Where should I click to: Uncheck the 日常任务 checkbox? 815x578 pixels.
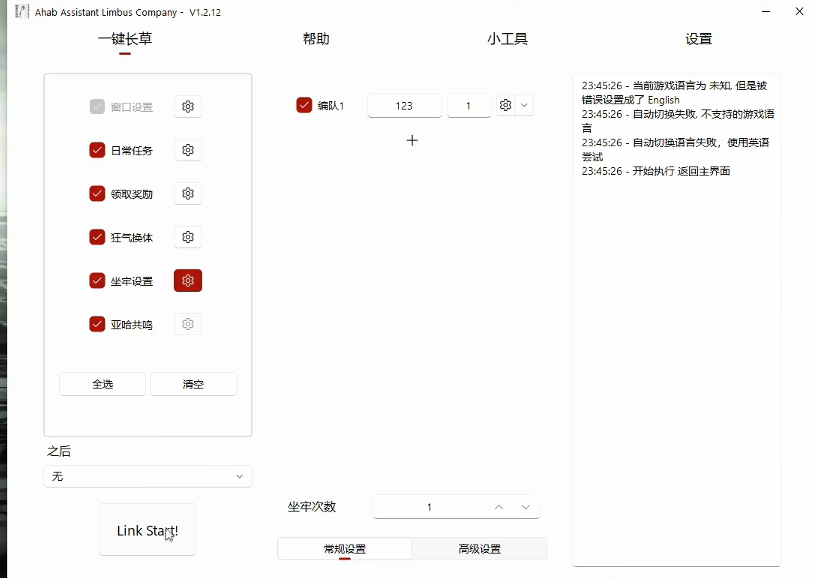(x=97, y=150)
